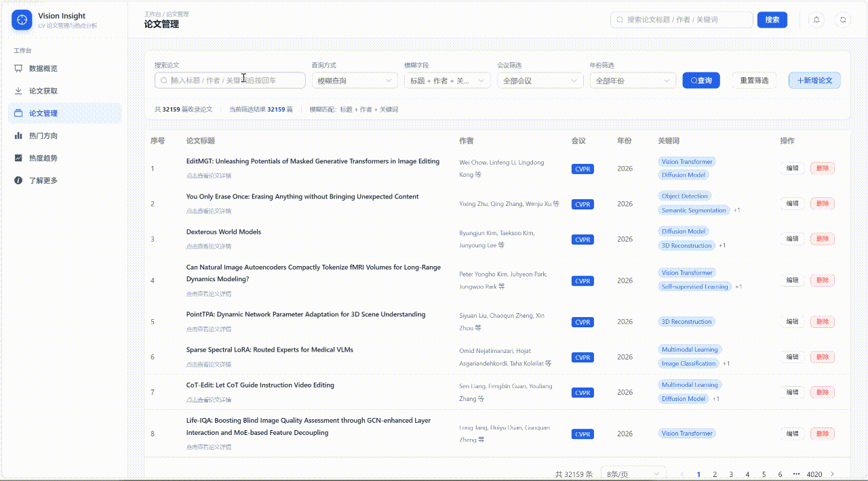Open the 年份筛选 dropdown
This screenshot has height=481, width=868.
point(633,81)
